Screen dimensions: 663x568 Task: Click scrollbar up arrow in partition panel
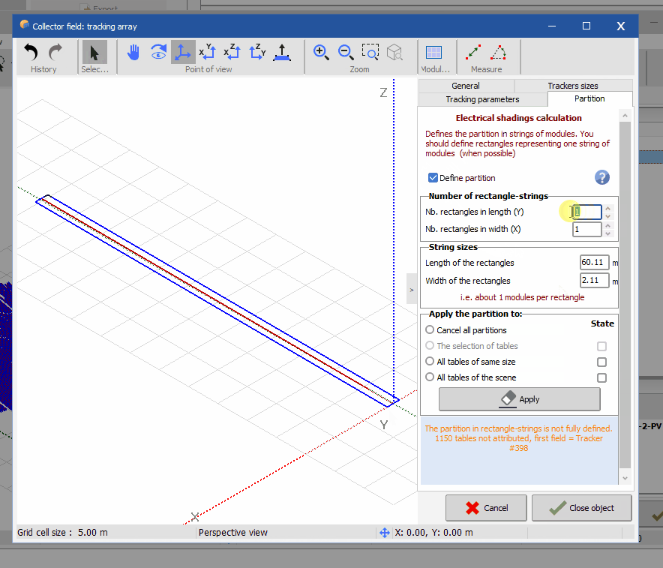tap(625, 115)
